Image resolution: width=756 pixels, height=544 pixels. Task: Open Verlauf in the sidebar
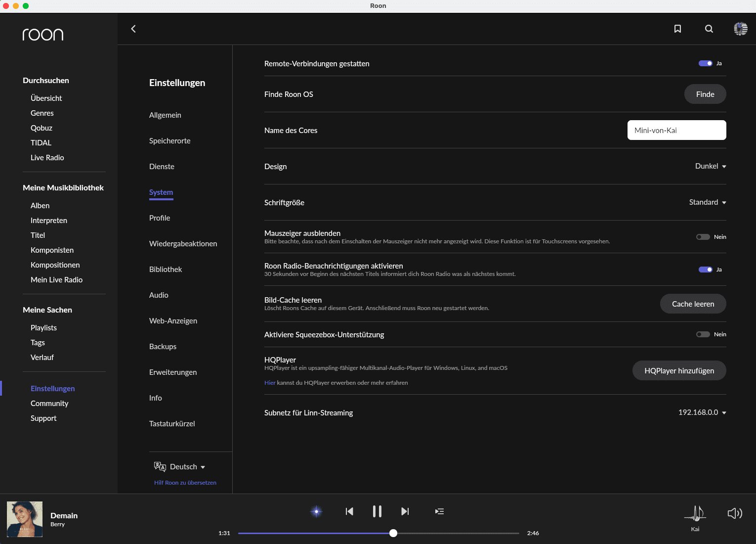(42, 358)
